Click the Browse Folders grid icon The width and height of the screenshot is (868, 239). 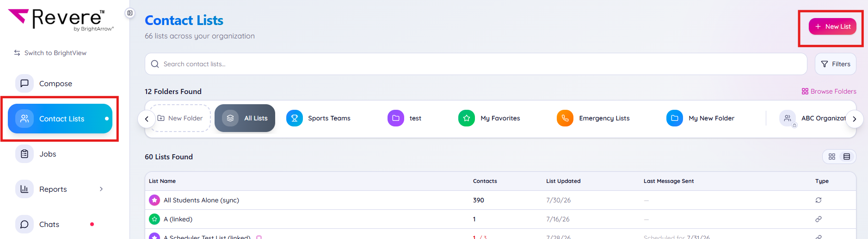point(805,91)
